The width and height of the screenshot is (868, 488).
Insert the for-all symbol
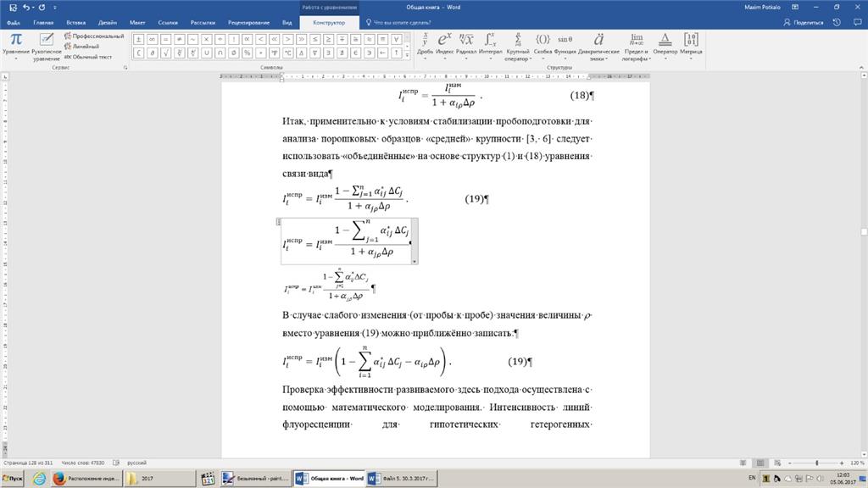click(x=396, y=39)
